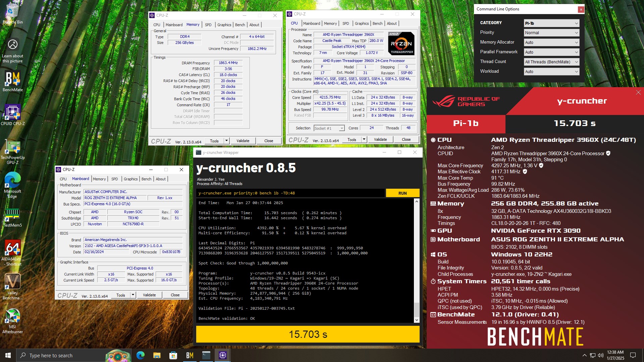Open the Socket #1 selection dropdown
The image size is (644, 362).
click(x=329, y=128)
